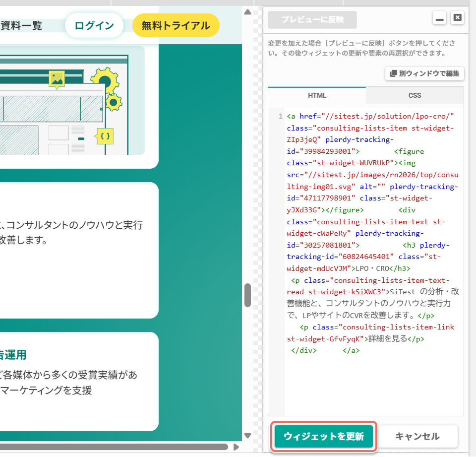Screen dimensions: 476x457
Task: Click the horizontal scroll-right arrow
Action: [x=236, y=447]
